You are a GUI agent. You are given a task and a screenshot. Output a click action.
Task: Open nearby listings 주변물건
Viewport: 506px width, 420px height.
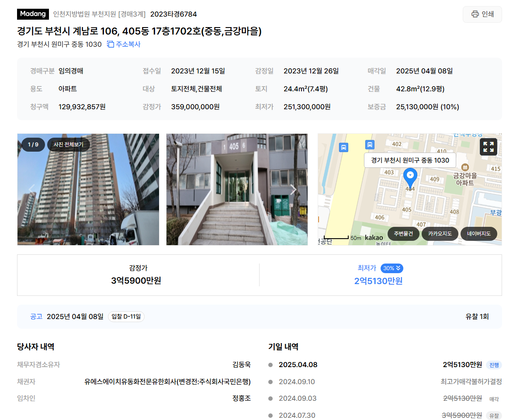403,233
